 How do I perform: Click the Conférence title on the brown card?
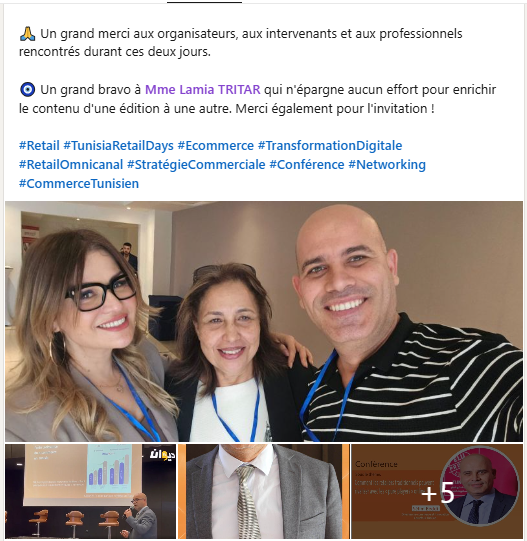point(376,464)
